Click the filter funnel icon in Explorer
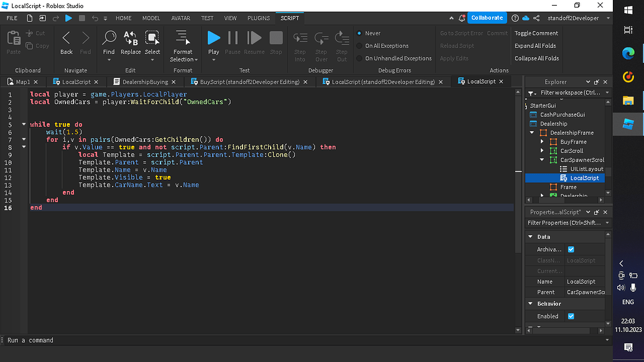 pos(530,92)
